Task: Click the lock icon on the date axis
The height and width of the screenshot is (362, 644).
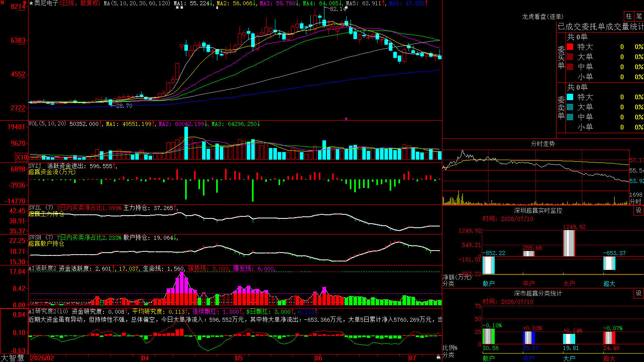Action: tap(438, 357)
